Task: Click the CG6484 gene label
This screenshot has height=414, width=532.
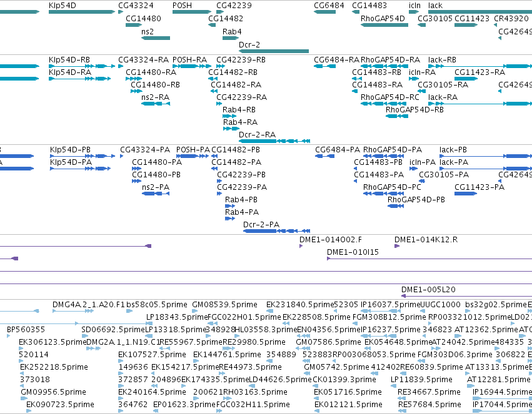Action: click(x=329, y=6)
